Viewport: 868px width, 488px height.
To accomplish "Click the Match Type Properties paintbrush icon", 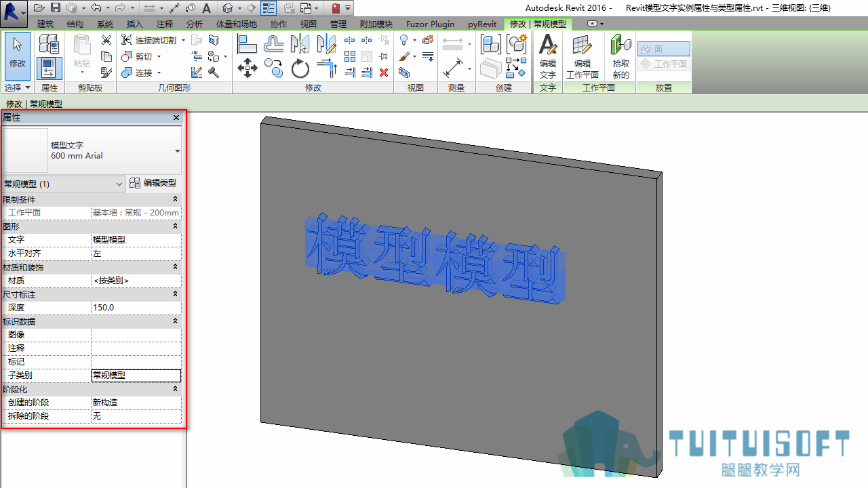I will point(106,72).
